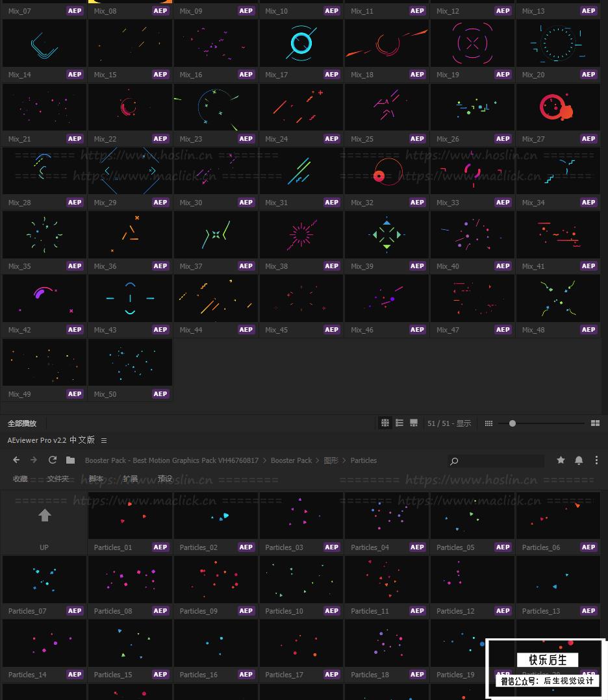Click the Mix_42 label
Image resolution: width=608 pixels, height=700 pixels.
click(x=19, y=330)
